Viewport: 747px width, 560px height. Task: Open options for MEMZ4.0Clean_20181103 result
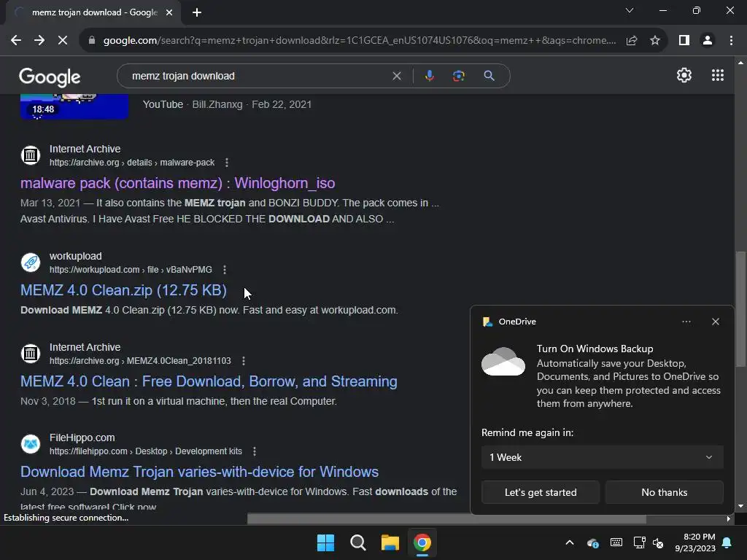tap(244, 360)
